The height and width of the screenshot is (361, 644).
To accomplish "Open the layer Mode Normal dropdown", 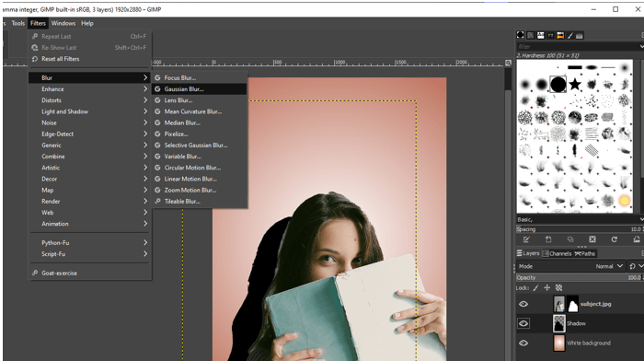I will pos(571,266).
